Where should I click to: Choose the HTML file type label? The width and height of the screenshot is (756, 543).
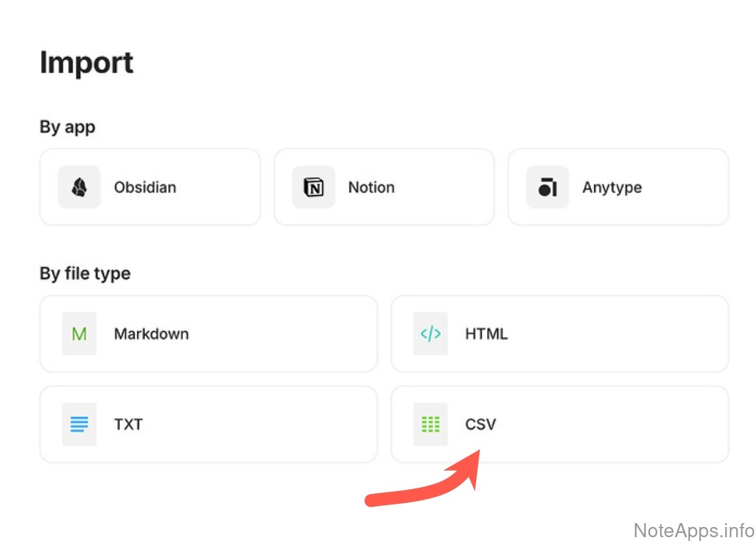(486, 334)
